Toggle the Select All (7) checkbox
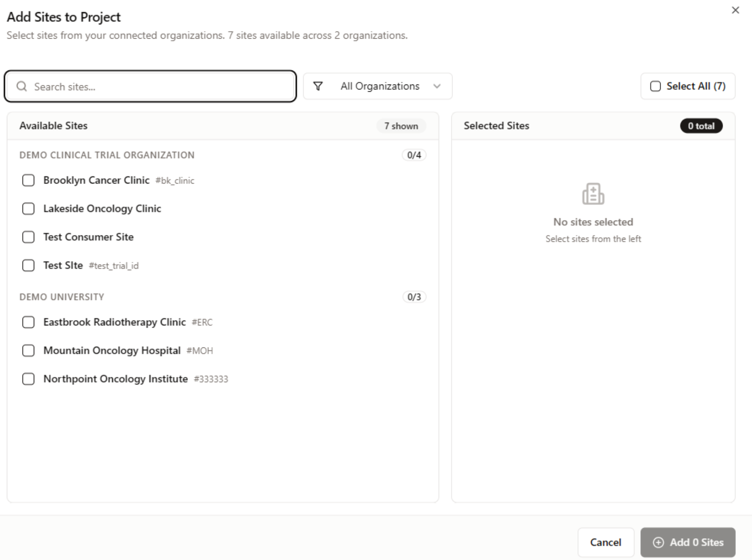The width and height of the screenshot is (752, 560). click(655, 86)
